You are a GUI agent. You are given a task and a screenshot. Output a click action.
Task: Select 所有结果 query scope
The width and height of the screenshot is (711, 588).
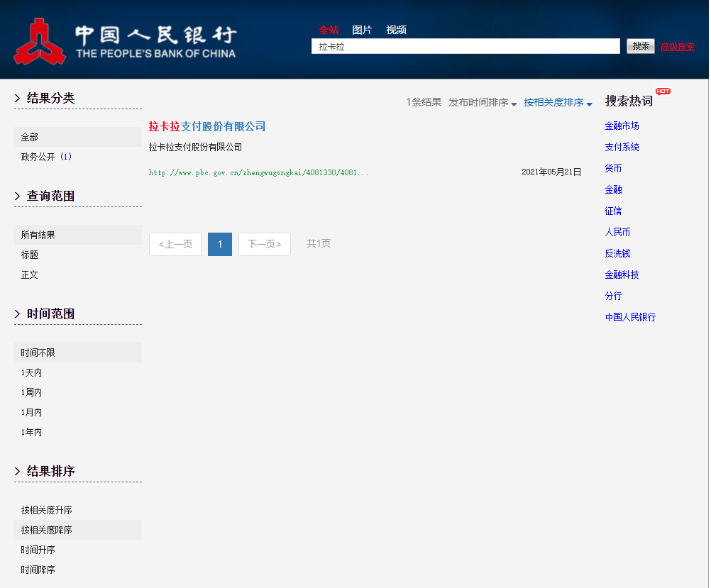(78, 235)
